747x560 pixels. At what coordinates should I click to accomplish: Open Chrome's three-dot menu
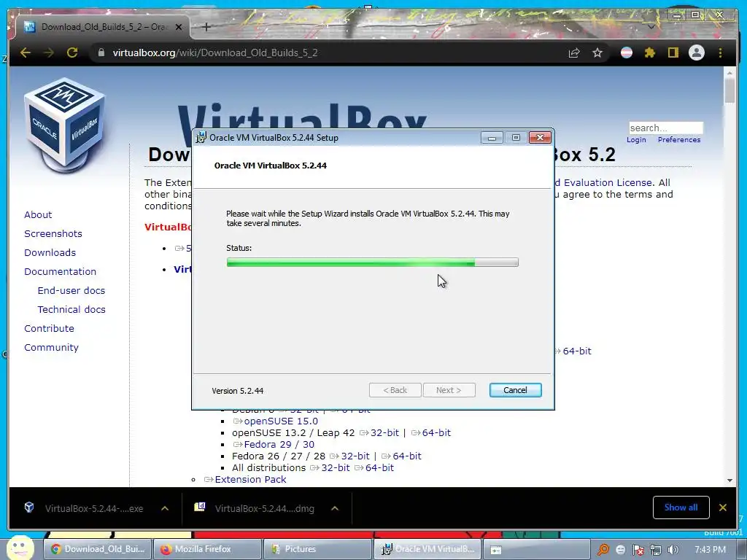point(720,52)
